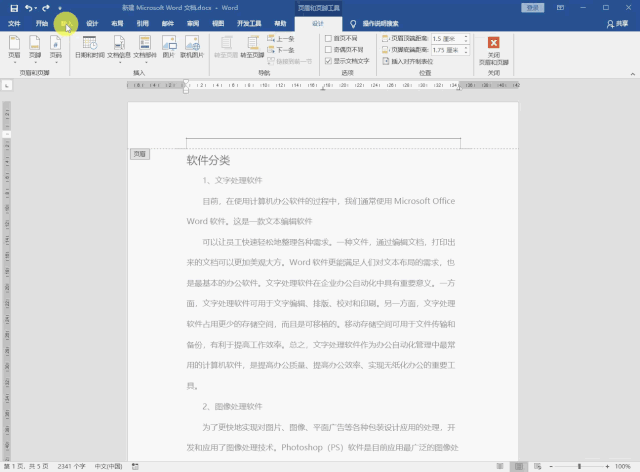Image resolution: width=640 pixels, height=472 pixels.
Task: Click 转至页脚 (Go to Footer)
Action: pyautogui.click(x=252, y=47)
